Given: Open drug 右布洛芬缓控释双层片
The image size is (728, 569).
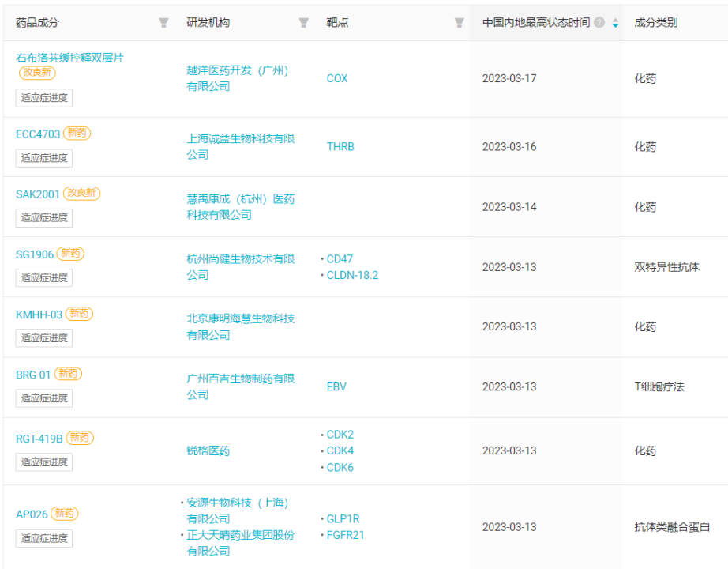Looking at the screenshot, I should (69, 58).
